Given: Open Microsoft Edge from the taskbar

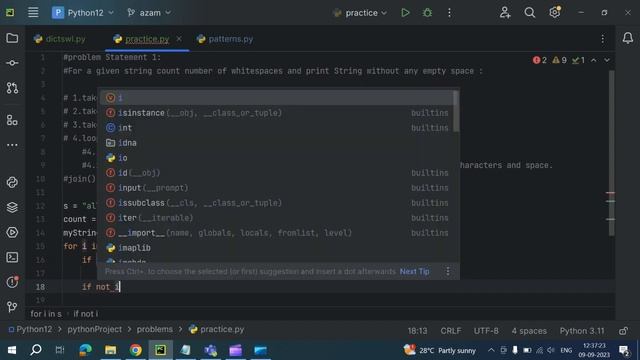Looking at the screenshot, I should click(x=85, y=350).
